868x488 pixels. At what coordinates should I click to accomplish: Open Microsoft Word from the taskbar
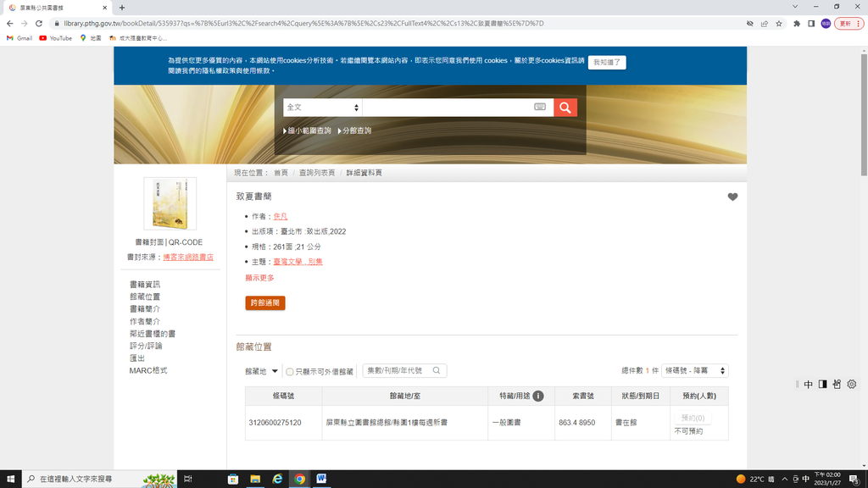click(x=322, y=479)
